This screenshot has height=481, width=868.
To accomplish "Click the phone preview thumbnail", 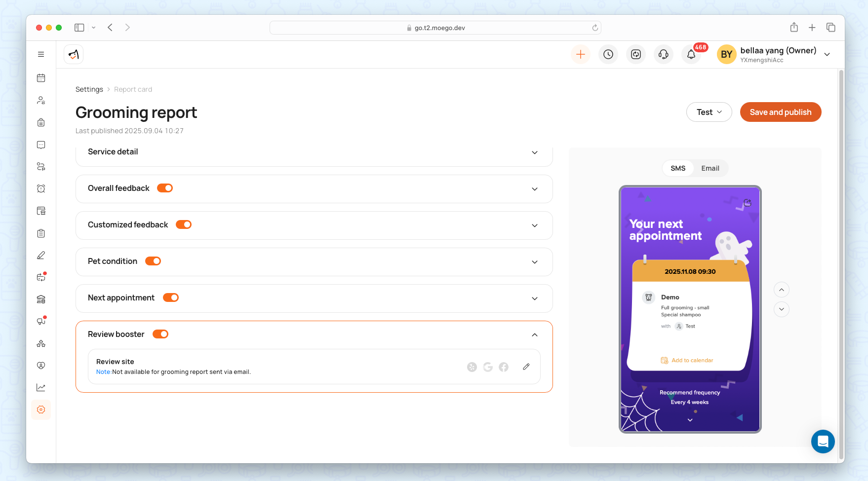I will pos(690,309).
